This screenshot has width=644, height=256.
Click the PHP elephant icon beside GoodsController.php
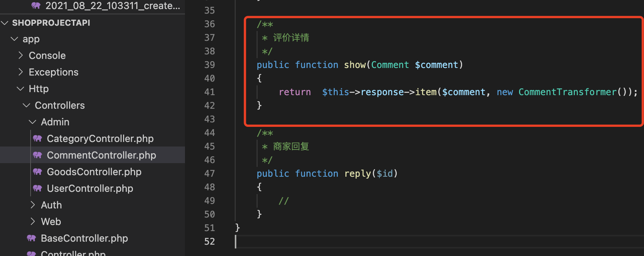click(37, 172)
